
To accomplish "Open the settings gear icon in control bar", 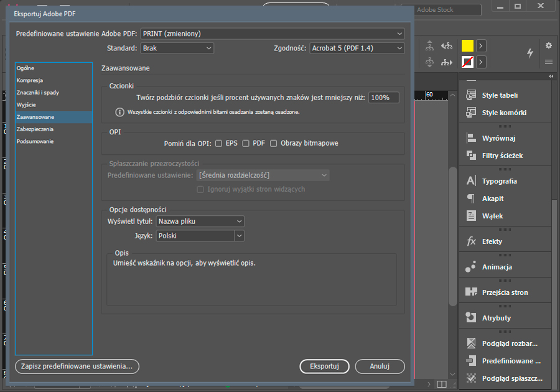I will tap(549, 45).
